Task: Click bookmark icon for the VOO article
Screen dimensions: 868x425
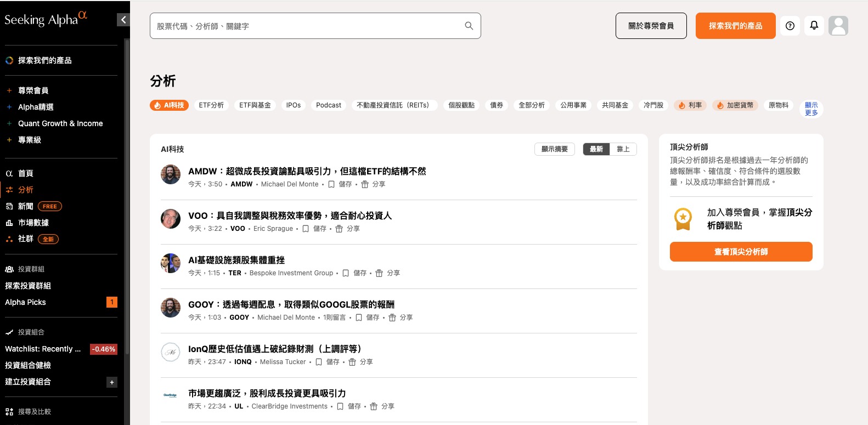Action: click(x=306, y=229)
